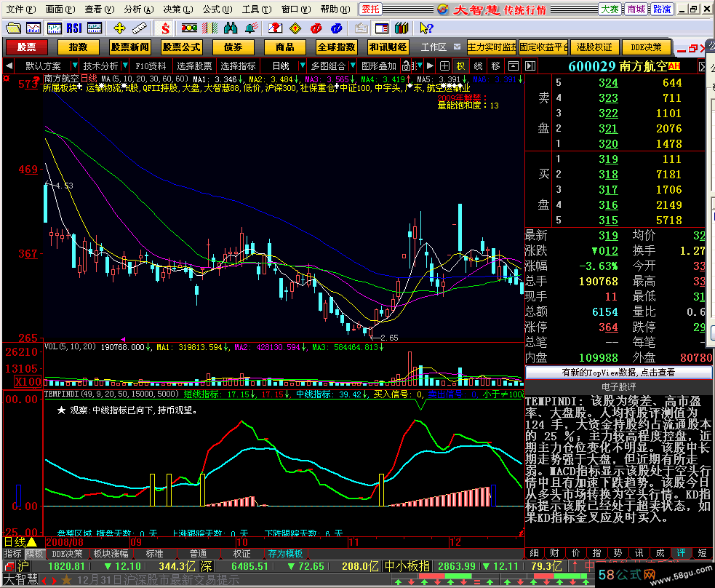The width and height of the screenshot is (715, 588).
Task: Click the collapse panel icon with up arrow
Action: [x=513, y=66]
